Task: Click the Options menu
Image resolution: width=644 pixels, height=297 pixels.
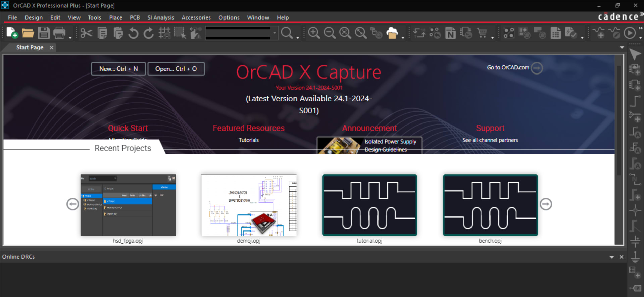Action: tap(229, 17)
